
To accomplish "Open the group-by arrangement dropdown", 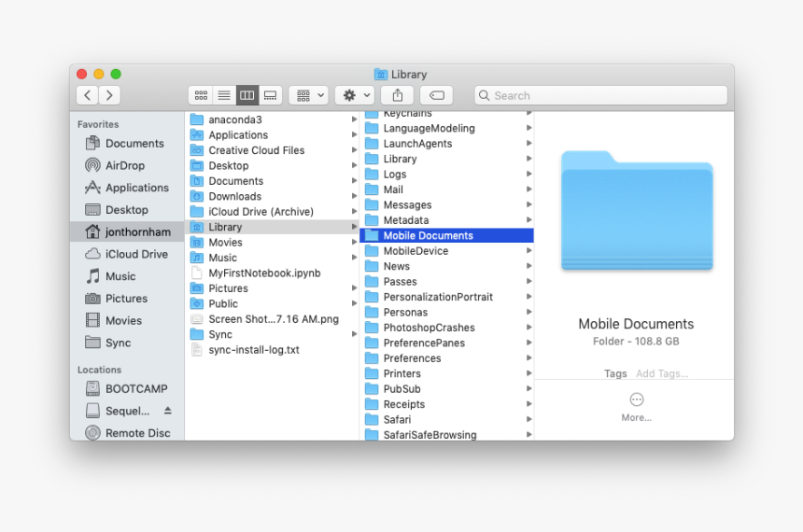I will click(308, 95).
